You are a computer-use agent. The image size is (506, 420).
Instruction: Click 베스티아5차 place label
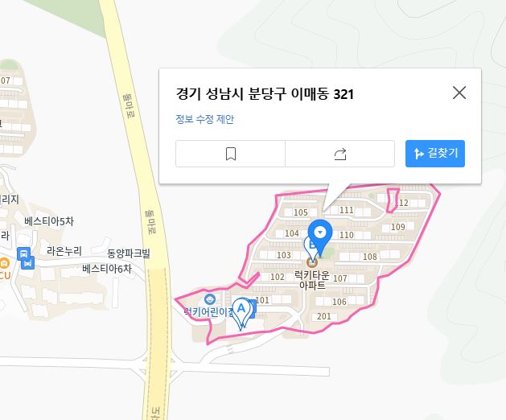click(49, 221)
